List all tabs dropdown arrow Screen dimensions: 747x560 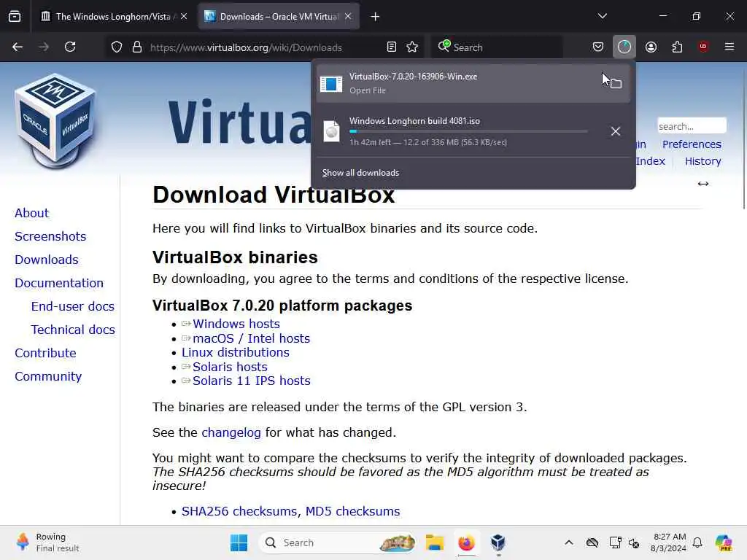point(602,16)
